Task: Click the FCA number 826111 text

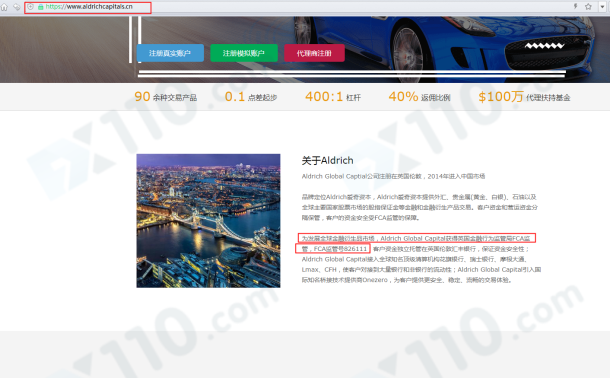Action: [341, 248]
